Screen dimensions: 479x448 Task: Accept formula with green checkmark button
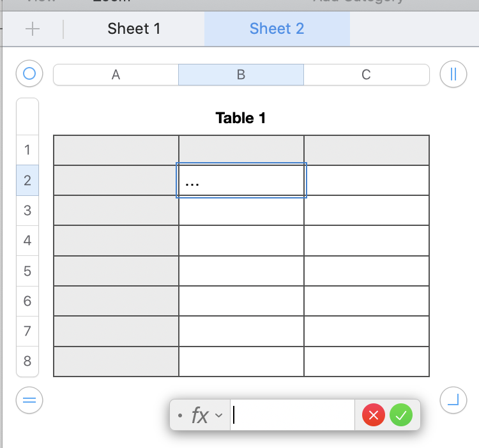coord(401,415)
